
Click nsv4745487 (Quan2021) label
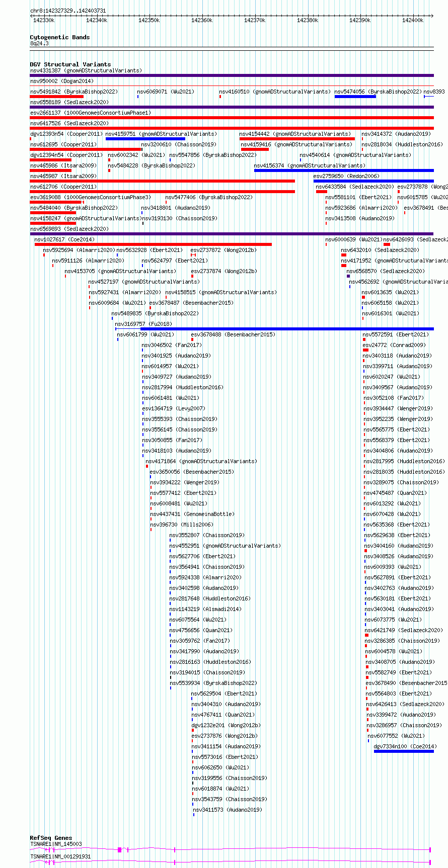click(396, 493)
